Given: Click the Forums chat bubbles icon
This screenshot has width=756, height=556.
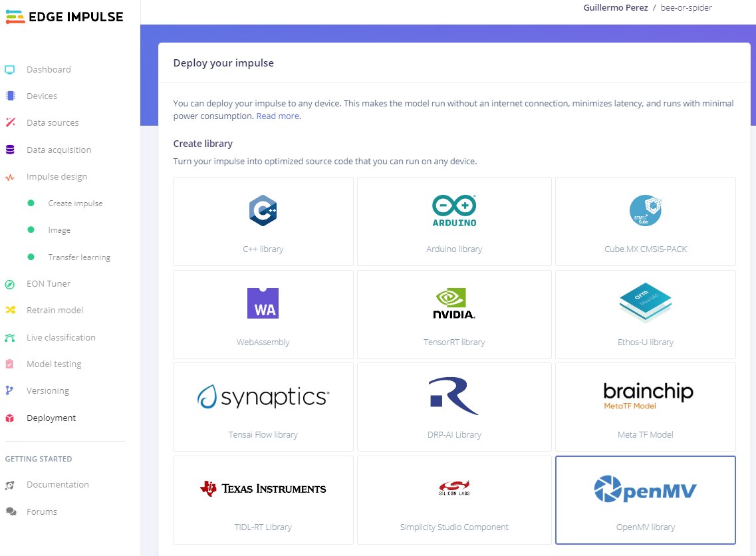Looking at the screenshot, I should (x=11, y=511).
